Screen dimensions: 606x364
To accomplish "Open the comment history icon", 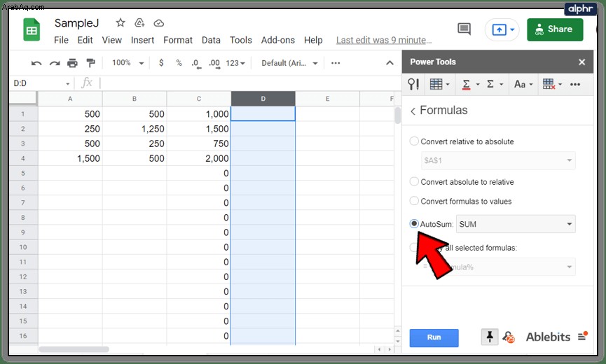I will 464,29.
